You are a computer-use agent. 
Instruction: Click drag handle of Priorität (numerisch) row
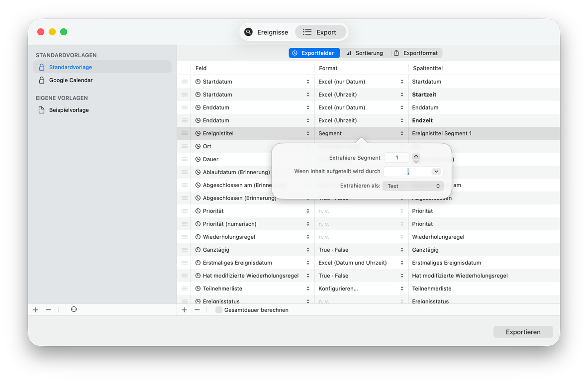click(x=185, y=224)
